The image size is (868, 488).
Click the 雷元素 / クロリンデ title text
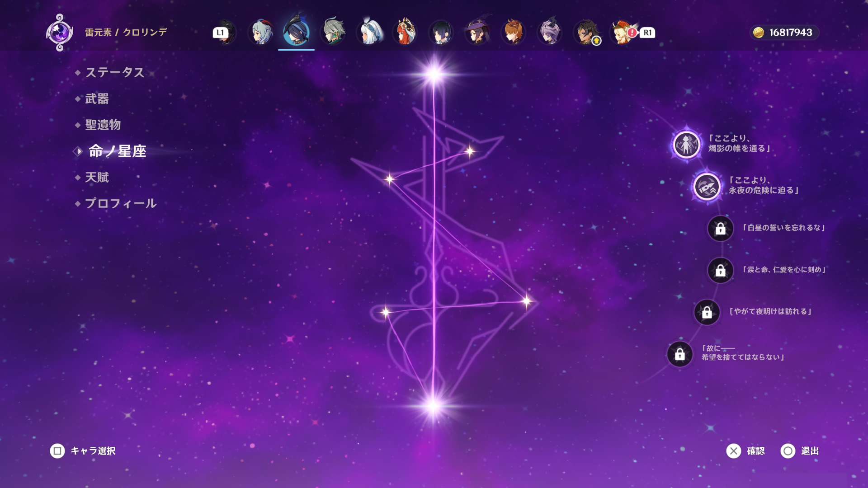click(x=126, y=32)
